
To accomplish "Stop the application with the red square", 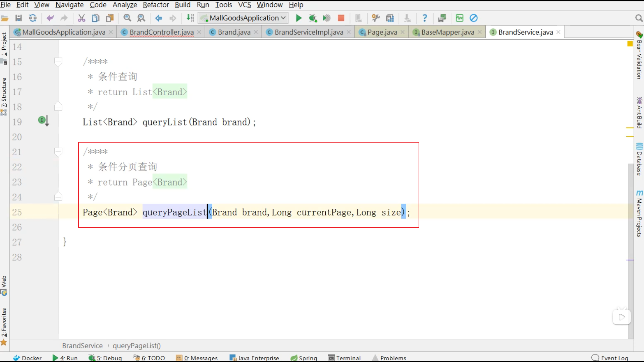I will point(341,18).
